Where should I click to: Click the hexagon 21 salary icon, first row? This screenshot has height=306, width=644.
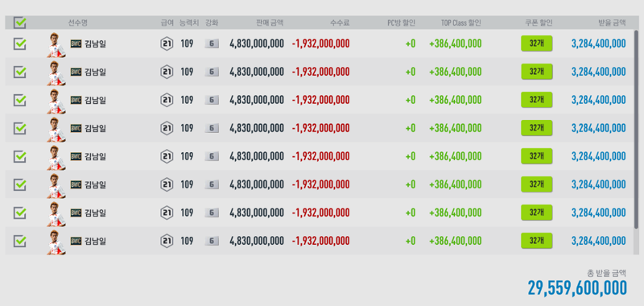[x=167, y=43]
